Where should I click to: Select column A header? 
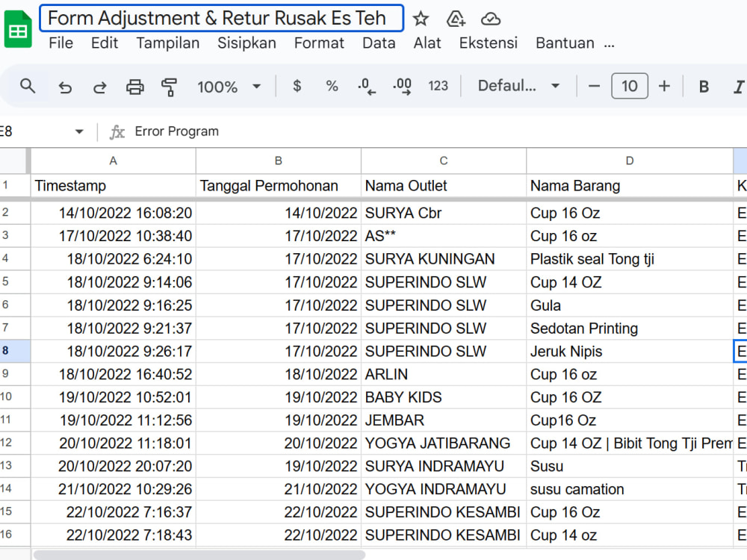(114, 161)
